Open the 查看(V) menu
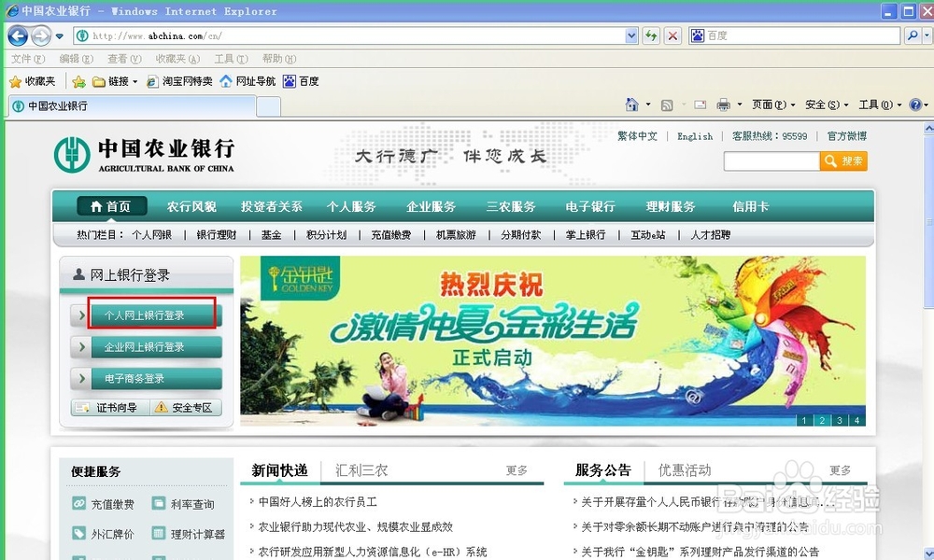The width and height of the screenshot is (934, 560). pyautogui.click(x=124, y=58)
